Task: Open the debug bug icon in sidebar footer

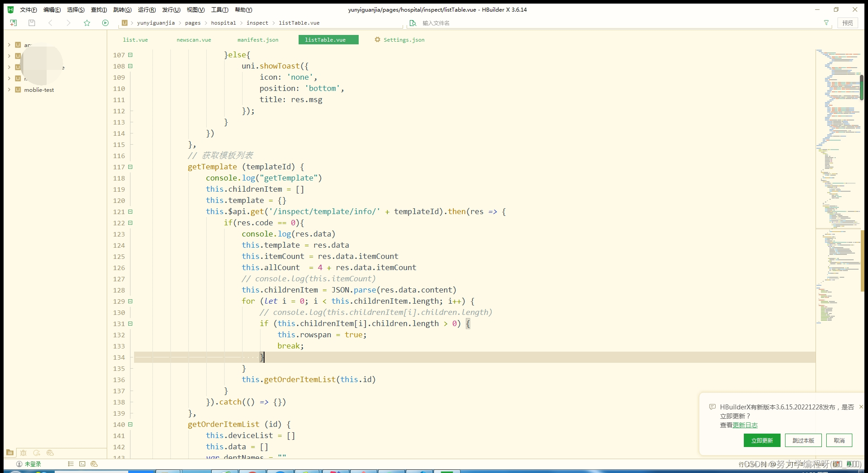Action: (x=23, y=453)
